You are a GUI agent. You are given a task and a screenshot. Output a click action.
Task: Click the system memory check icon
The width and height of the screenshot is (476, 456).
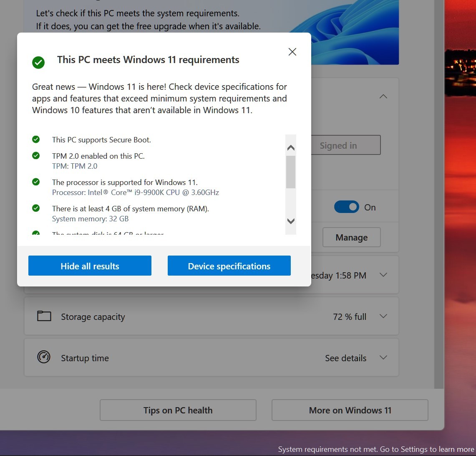point(36,208)
